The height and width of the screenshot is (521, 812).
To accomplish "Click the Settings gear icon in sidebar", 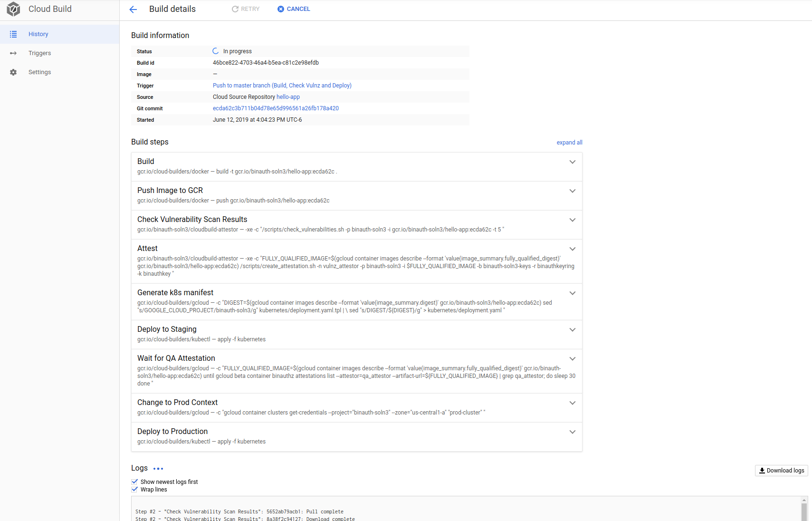I will point(13,72).
